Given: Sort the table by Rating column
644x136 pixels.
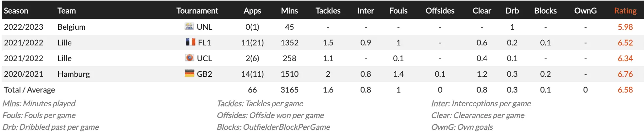Looking at the screenshot, I should click(625, 11).
